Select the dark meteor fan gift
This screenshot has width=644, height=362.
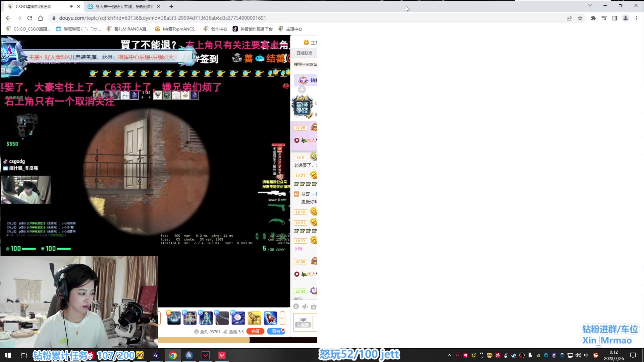click(222, 318)
